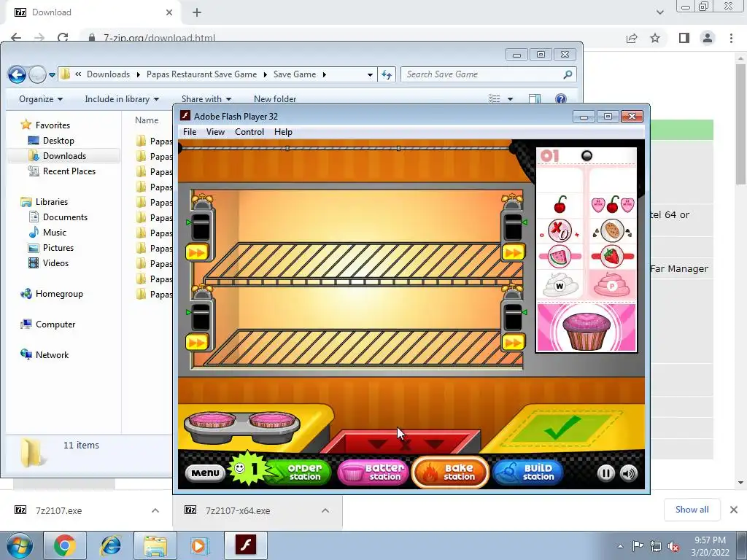Open Share with dropdown in Explorer
The width and height of the screenshot is (747, 560).
pyautogui.click(x=206, y=99)
